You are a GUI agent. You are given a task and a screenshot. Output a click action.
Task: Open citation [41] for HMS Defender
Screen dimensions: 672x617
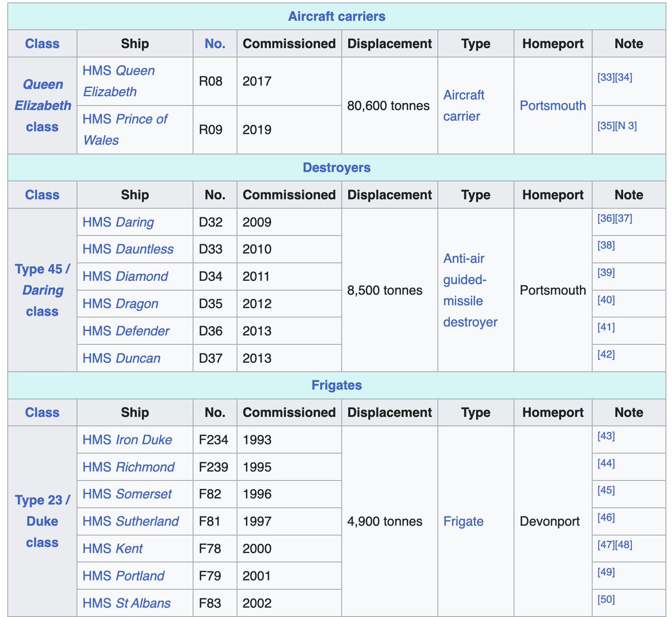click(x=606, y=327)
